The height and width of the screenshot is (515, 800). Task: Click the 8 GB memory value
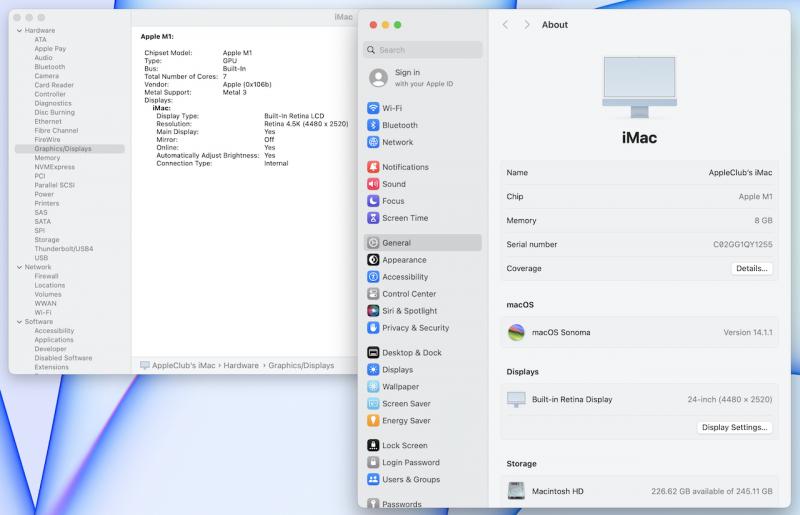(x=763, y=220)
